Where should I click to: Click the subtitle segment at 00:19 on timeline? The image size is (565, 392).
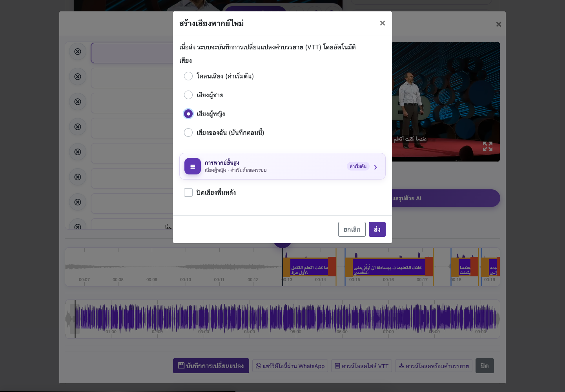pos(490,267)
